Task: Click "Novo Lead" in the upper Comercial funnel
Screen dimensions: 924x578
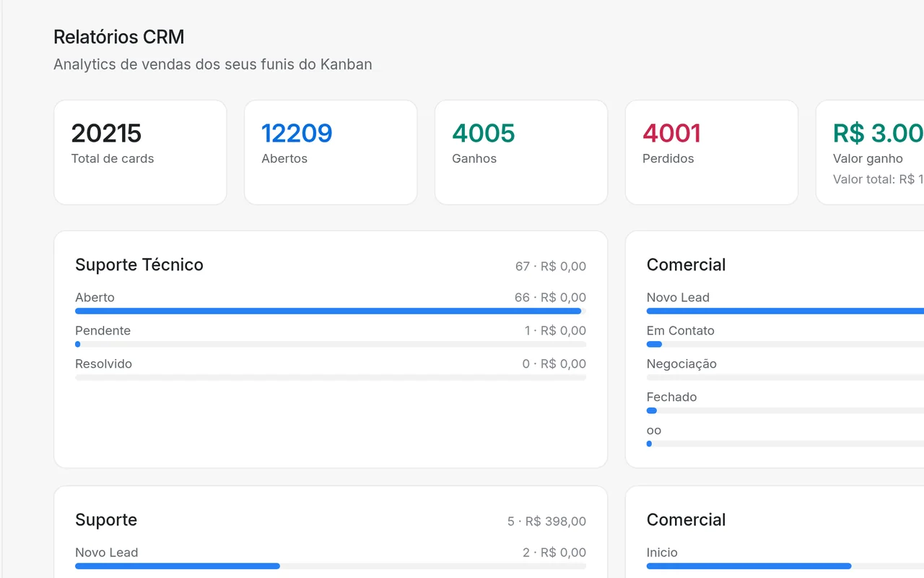Action: 678,298
